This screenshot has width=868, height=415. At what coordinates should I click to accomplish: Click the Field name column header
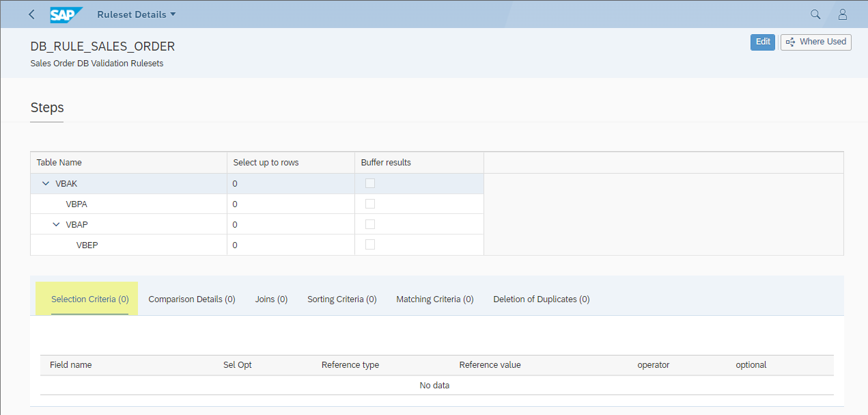coord(71,365)
